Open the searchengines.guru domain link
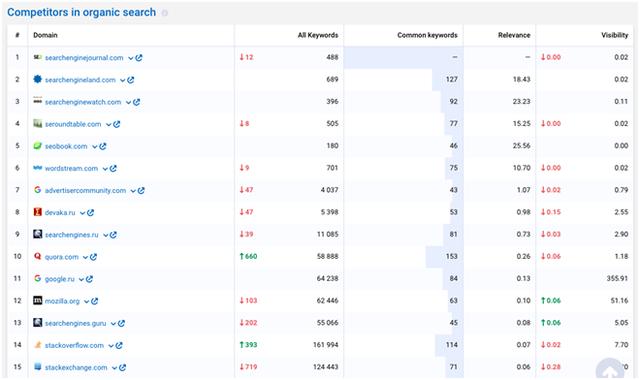640x380 pixels. [76, 323]
